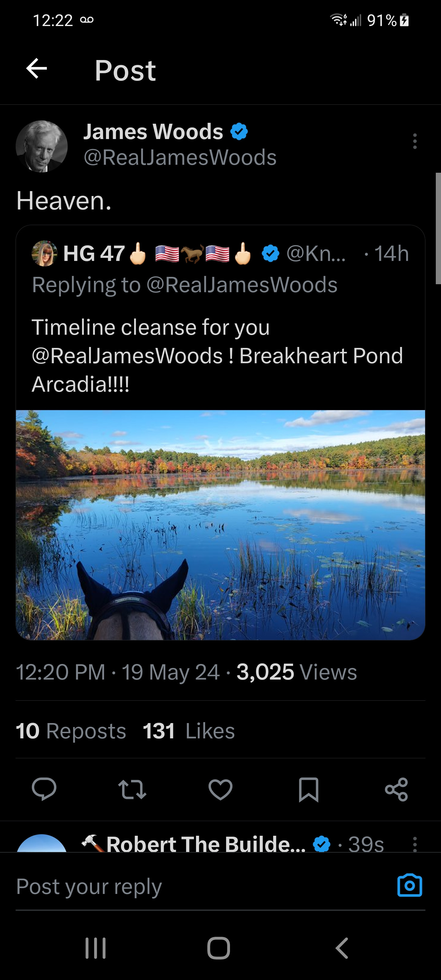Open HG 47's profile avatar
Screen dimensions: 441x980
[44, 253]
